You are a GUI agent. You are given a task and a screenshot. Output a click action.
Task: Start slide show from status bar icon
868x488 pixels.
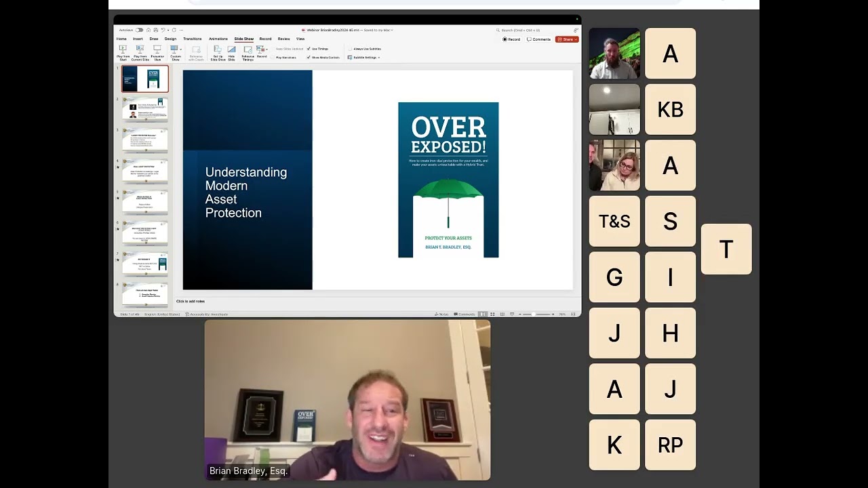pos(512,314)
